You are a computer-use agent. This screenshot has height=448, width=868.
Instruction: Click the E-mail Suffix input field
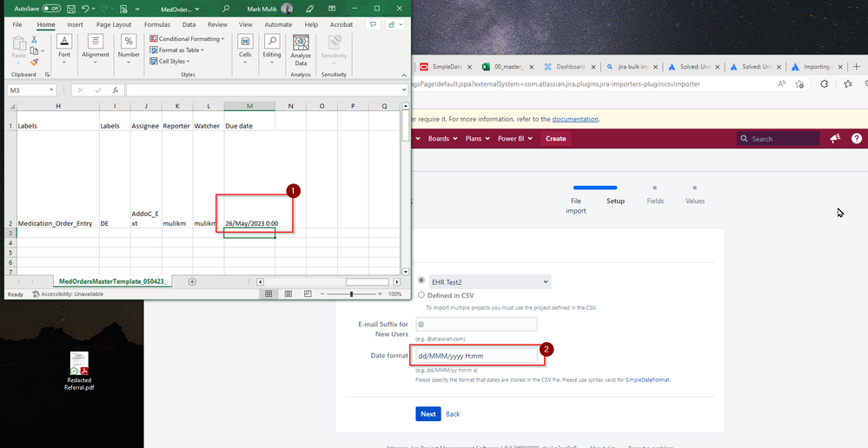click(476, 324)
